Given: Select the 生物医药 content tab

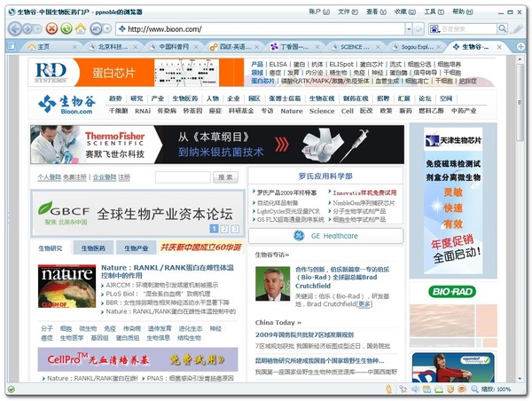Looking at the screenshot, I should (93, 248).
